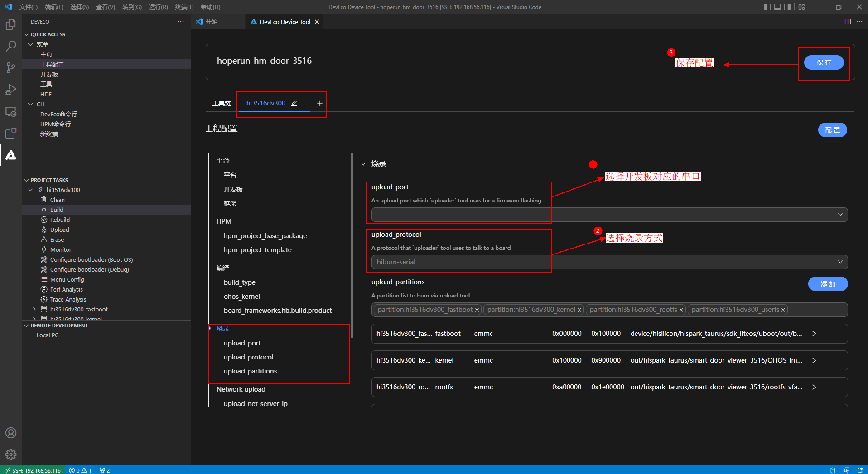Switch to the 开始 editor tab
This screenshot has width=868, height=474.
point(211,22)
